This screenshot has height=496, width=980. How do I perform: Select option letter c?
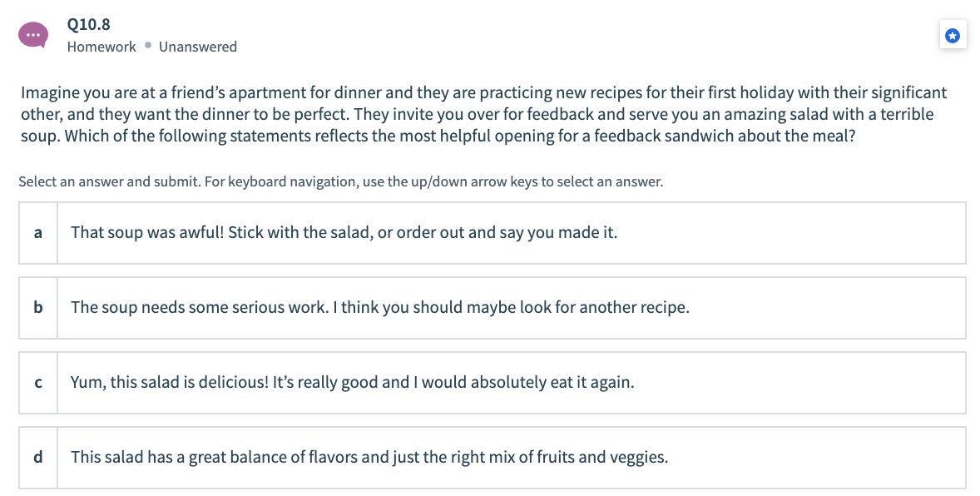38,383
